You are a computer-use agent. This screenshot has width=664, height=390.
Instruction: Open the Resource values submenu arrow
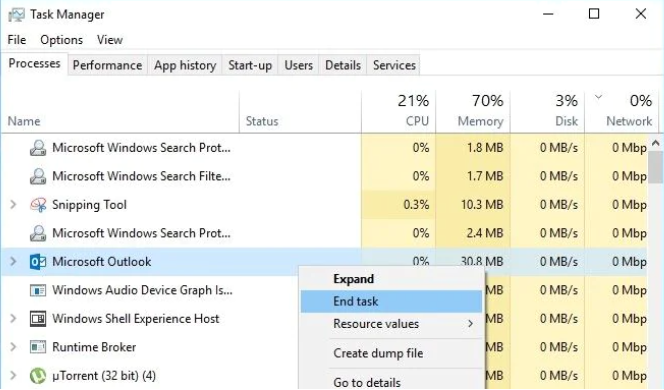[x=470, y=324]
